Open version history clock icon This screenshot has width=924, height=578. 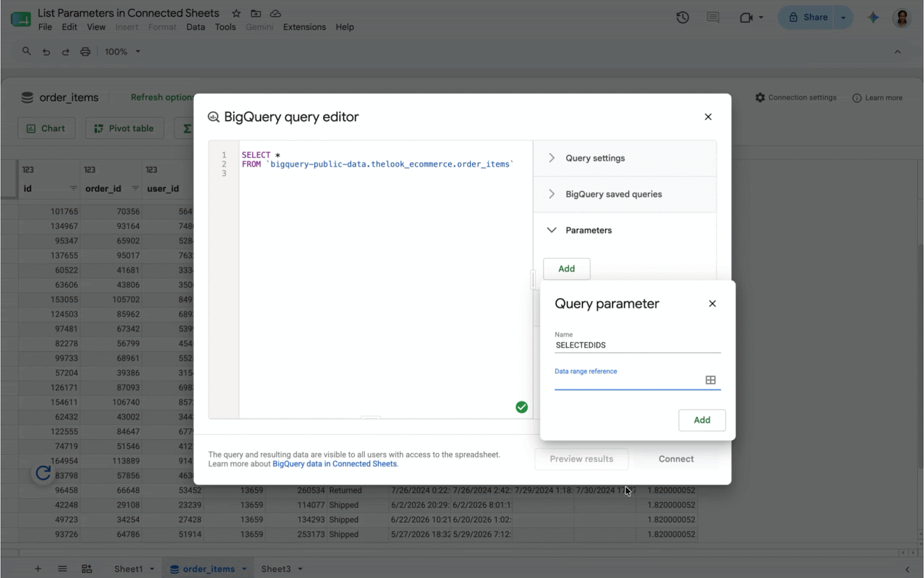683,17
